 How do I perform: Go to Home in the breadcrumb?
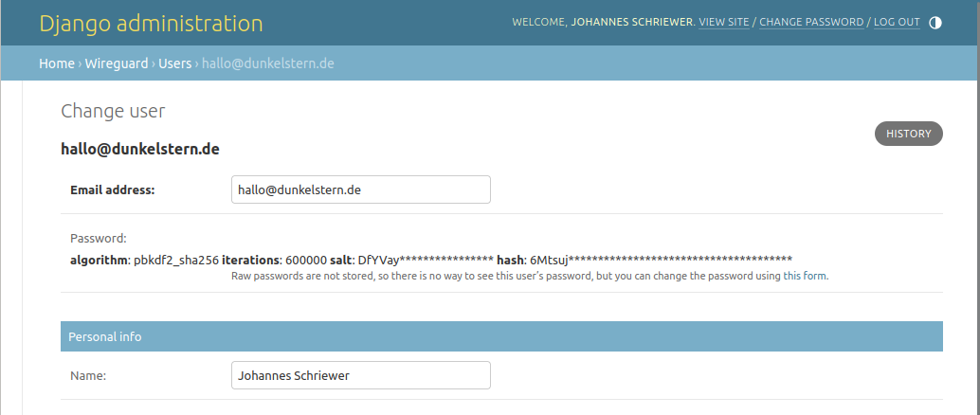point(57,63)
